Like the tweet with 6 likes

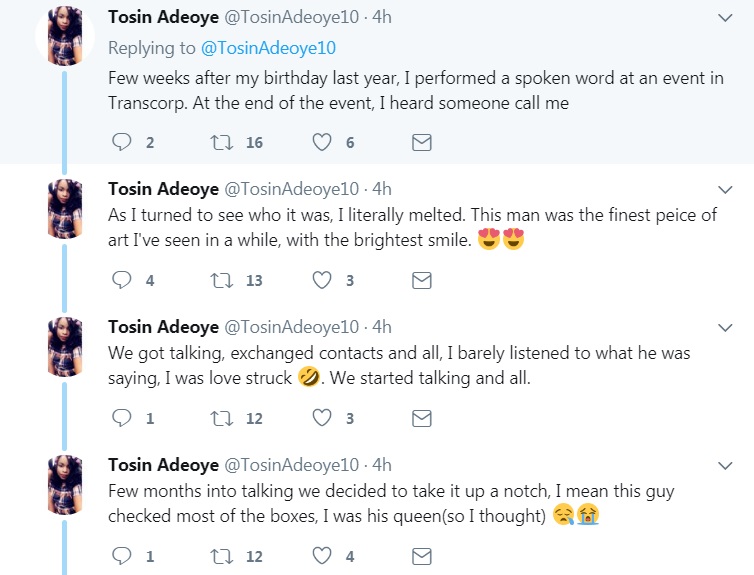322,143
